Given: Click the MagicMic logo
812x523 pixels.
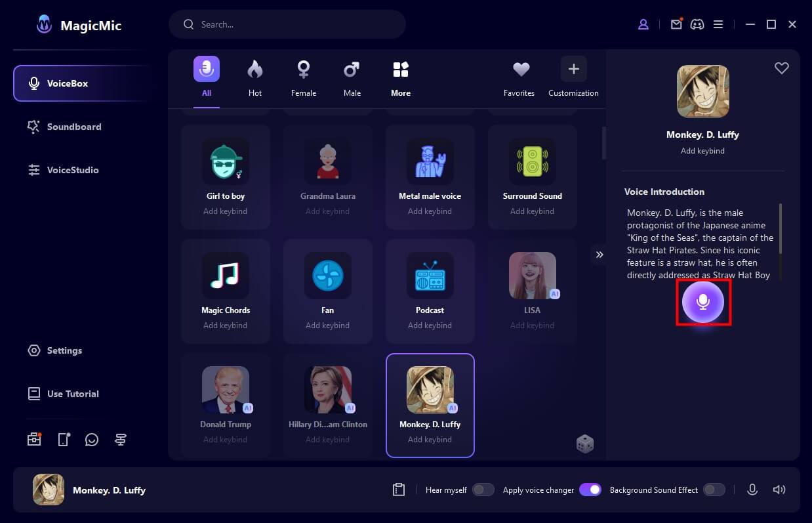Looking at the screenshot, I should [x=45, y=25].
